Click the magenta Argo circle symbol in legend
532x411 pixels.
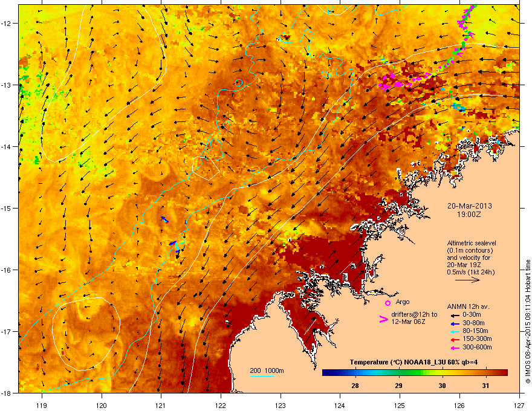click(388, 303)
